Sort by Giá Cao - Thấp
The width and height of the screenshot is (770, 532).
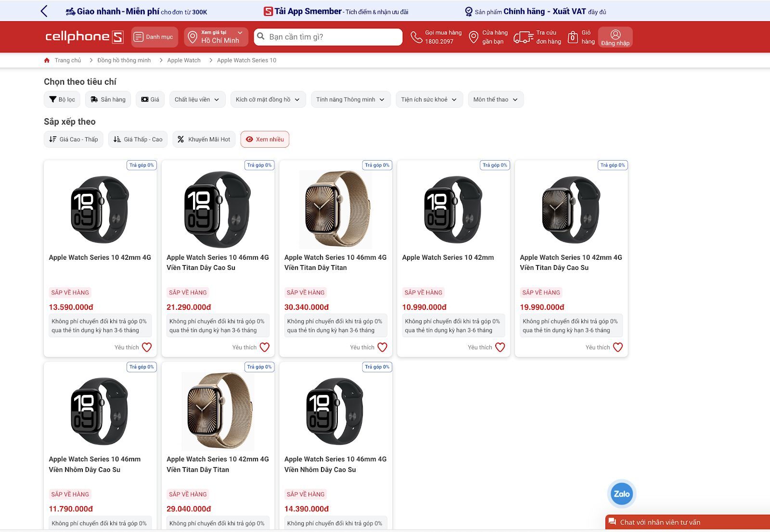coord(73,139)
